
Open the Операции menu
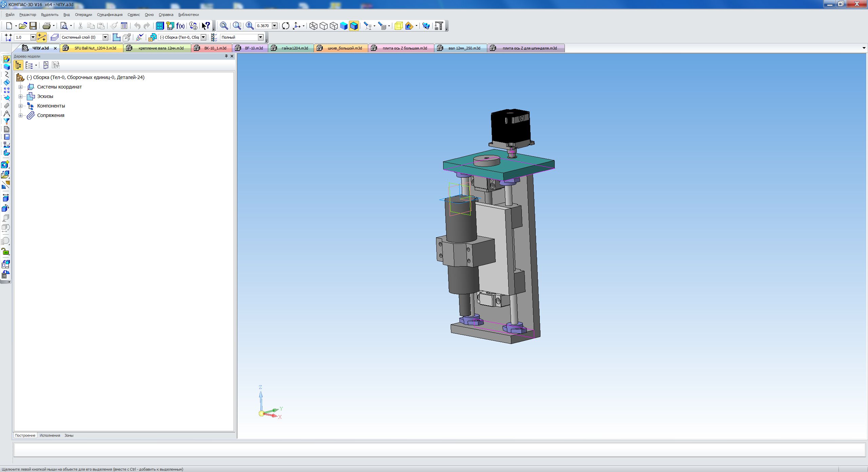click(83, 15)
